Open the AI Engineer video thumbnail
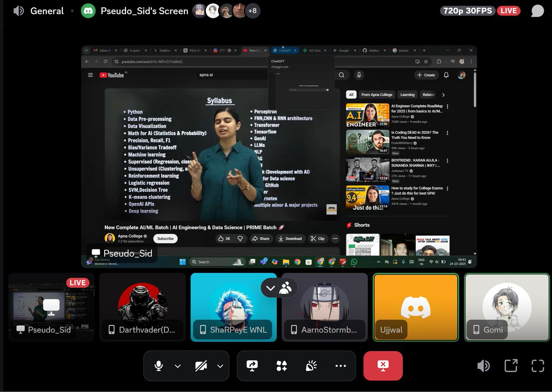 [x=368, y=115]
